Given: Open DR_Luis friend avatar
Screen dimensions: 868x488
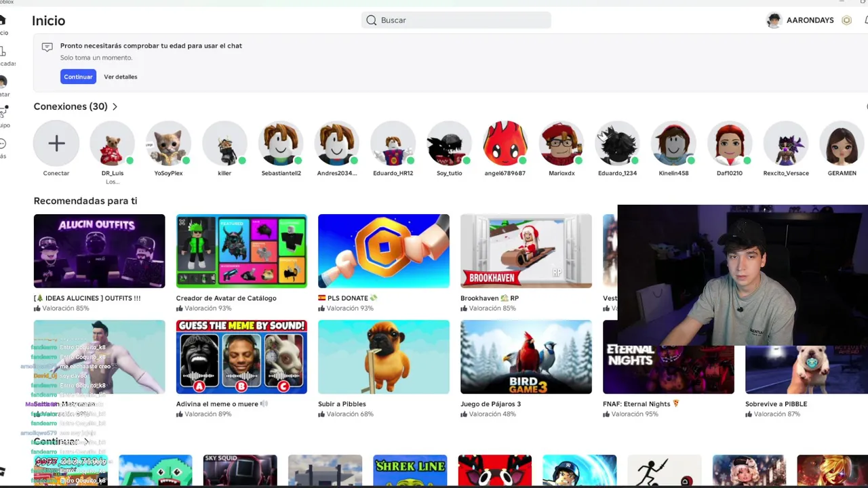Looking at the screenshot, I should pos(113,143).
